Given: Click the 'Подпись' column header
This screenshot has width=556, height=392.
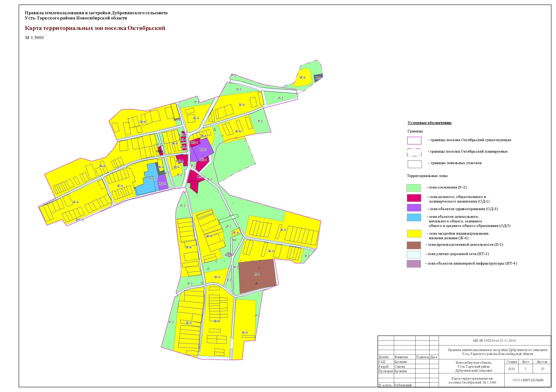Looking at the screenshot, I should (422, 357).
